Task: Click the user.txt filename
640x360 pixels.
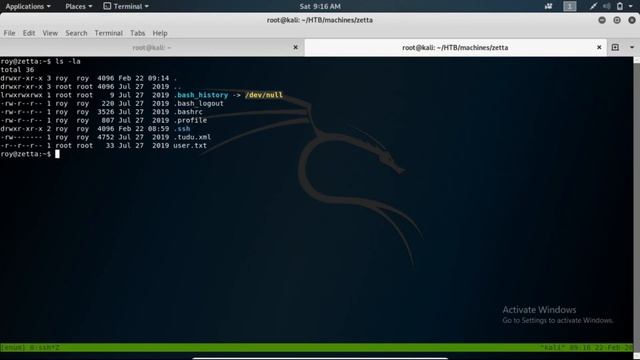Action: click(190, 146)
